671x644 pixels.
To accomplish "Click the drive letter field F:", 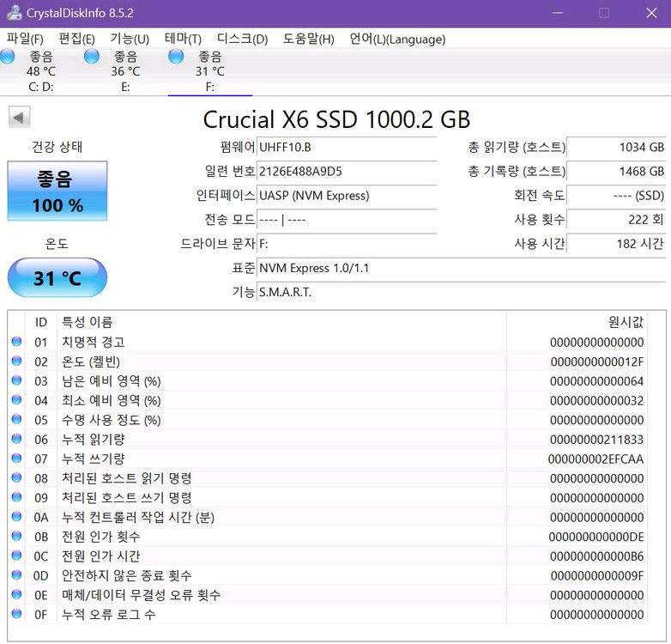I will pyautogui.click(x=346, y=244).
